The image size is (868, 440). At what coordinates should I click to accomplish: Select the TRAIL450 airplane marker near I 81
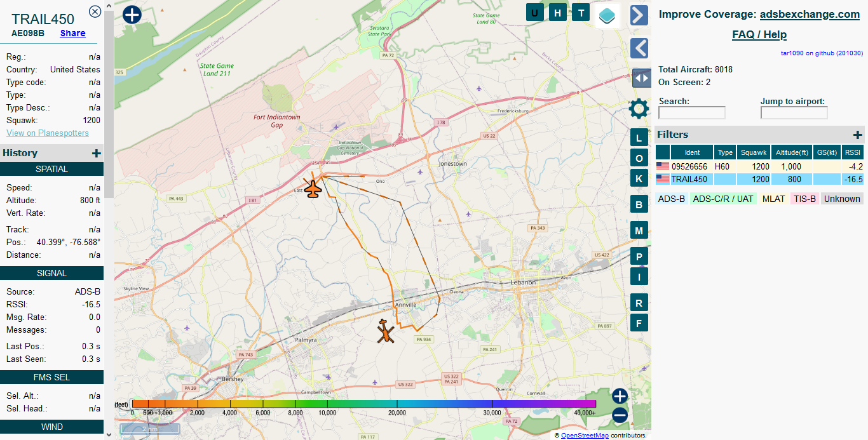click(x=313, y=188)
